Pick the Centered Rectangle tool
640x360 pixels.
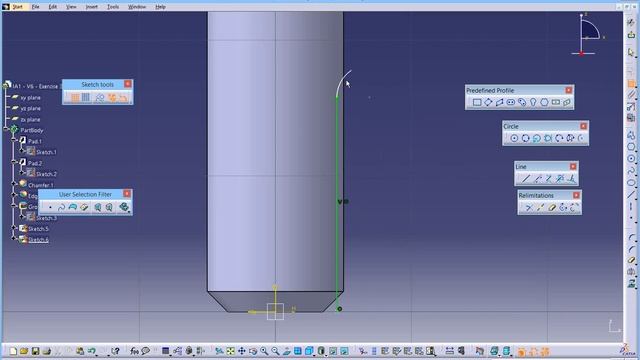(x=556, y=102)
